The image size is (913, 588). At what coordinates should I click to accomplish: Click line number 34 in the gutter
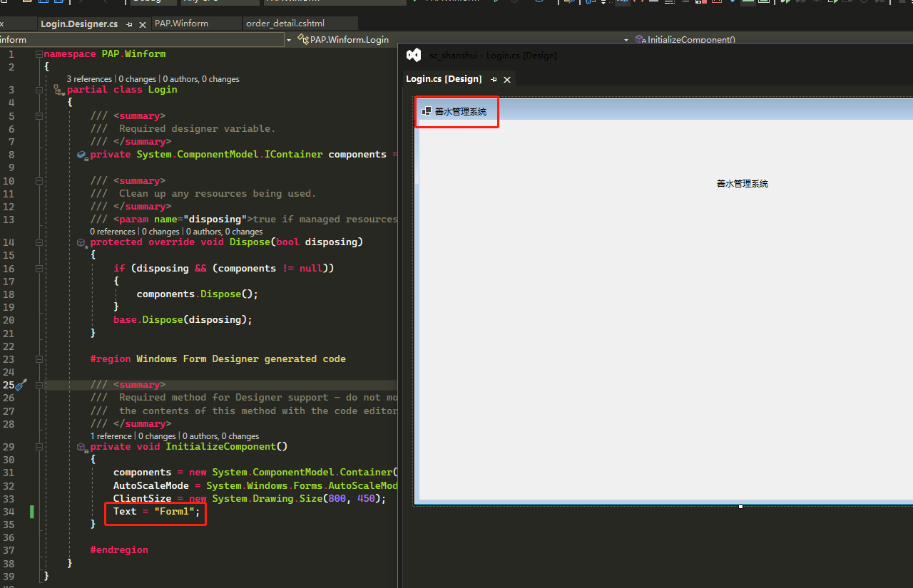[x=9, y=512]
